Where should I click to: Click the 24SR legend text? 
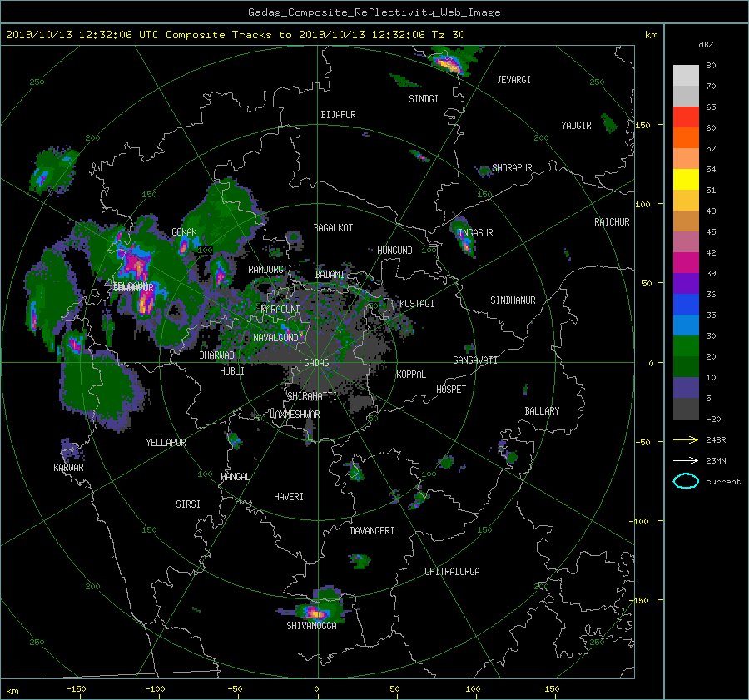(716, 439)
